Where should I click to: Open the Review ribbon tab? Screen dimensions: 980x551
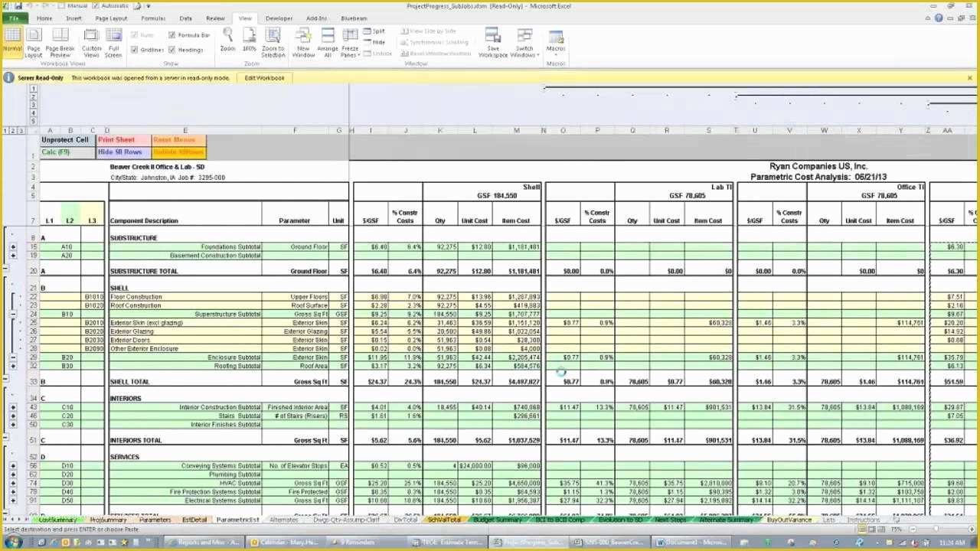point(215,18)
